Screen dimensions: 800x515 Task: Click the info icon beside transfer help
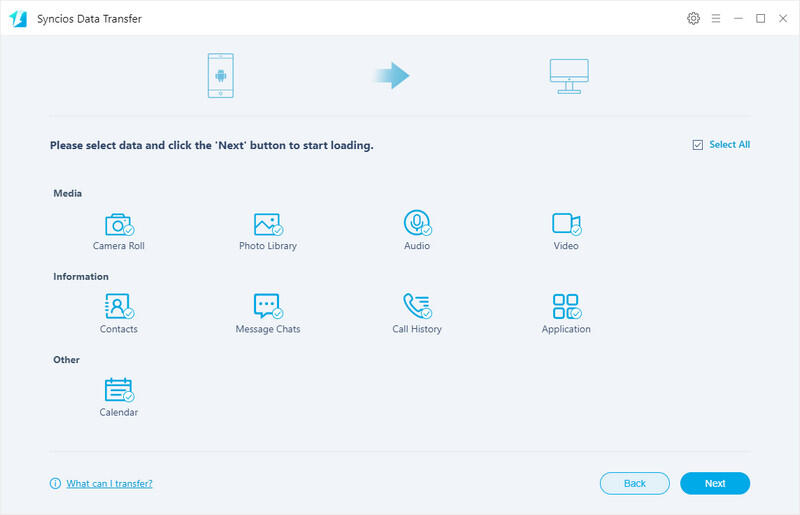pyautogui.click(x=55, y=483)
